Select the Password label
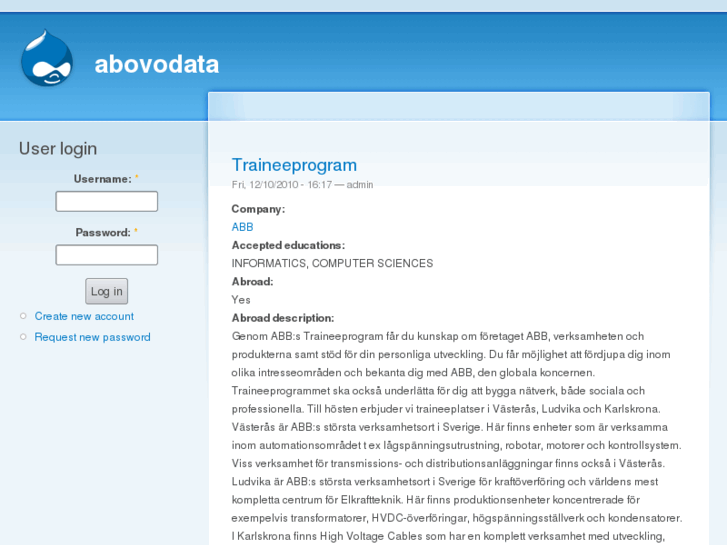Viewport: 727px width, 545px height. pos(103,232)
